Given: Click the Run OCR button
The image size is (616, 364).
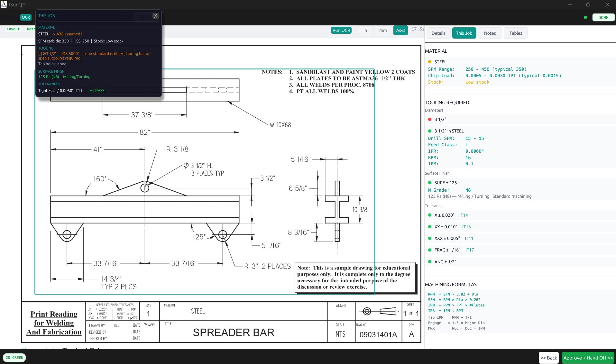Looking at the screenshot, I should tap(341, 30).
